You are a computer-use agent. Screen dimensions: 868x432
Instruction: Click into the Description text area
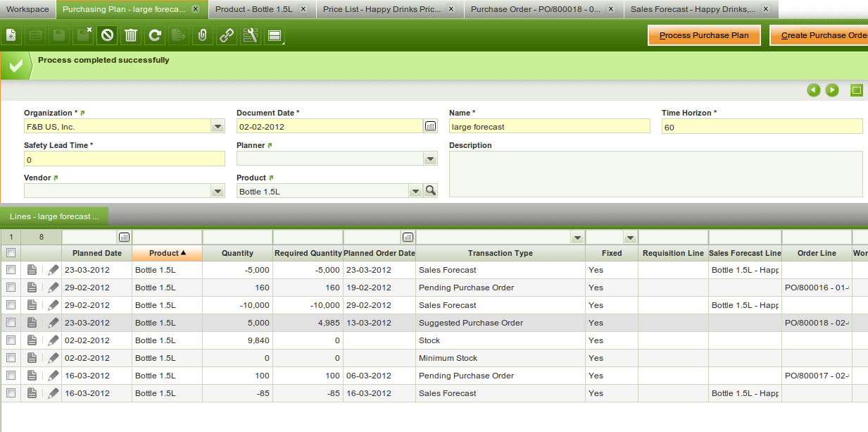click(x=655, y=173)
